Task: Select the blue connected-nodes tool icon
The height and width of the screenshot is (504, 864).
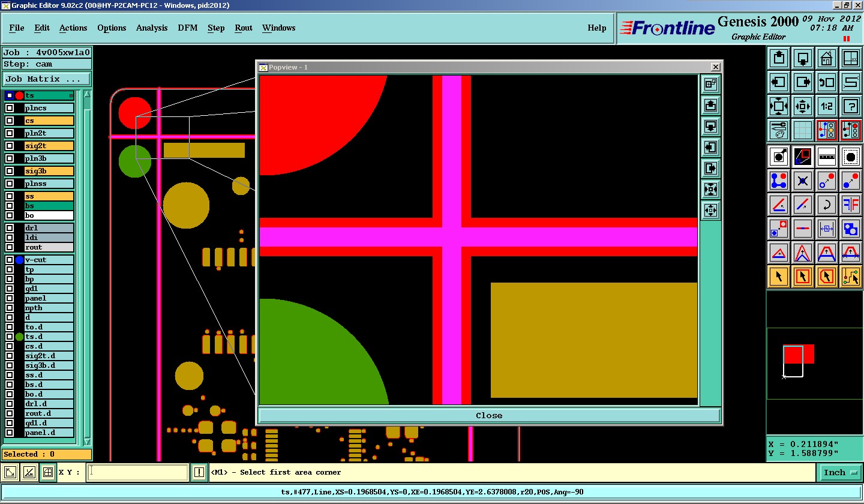Action: (779, 180)
